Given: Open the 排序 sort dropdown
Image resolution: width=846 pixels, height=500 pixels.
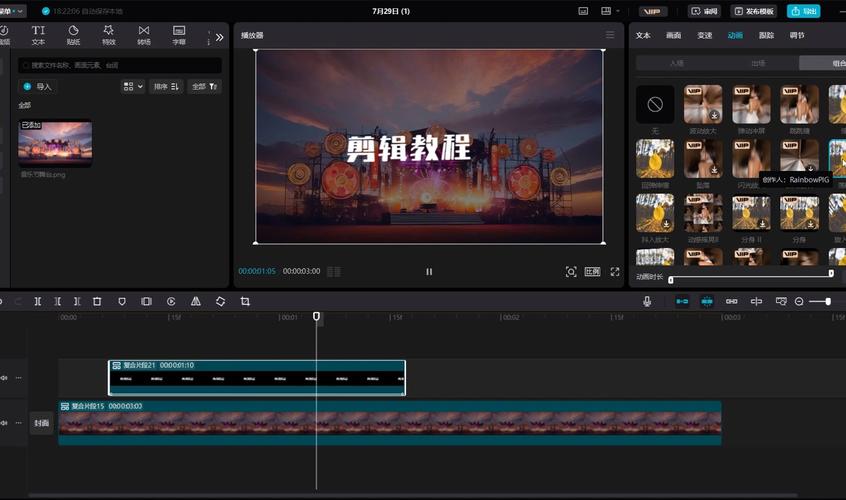Looking at the screenshot, I should coord(166,86).
